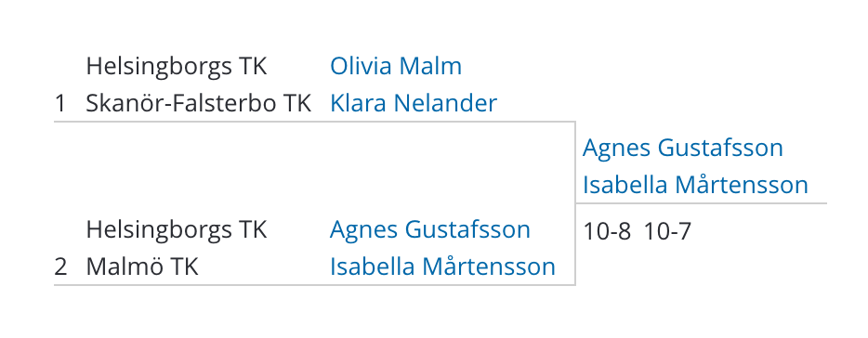This screenshot has width=868, height=338.
Task: Open Klara Nelander's player profile
Action: (x=414, y=103)
